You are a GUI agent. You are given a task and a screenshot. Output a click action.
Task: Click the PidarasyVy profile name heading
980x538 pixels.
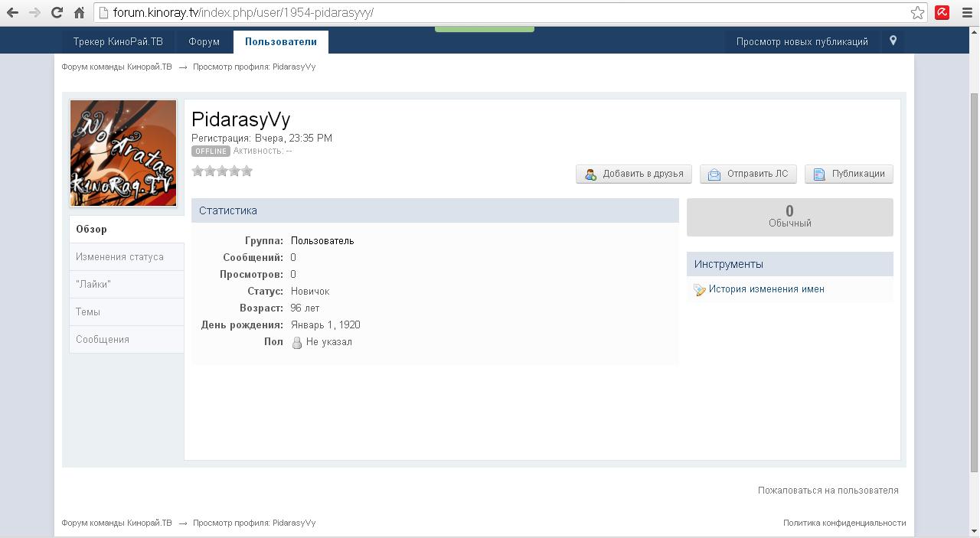click(x=240, y=119)
